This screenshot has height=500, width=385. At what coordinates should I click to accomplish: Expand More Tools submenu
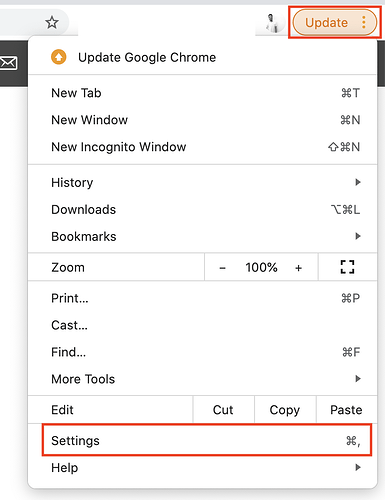coord(202,379)
